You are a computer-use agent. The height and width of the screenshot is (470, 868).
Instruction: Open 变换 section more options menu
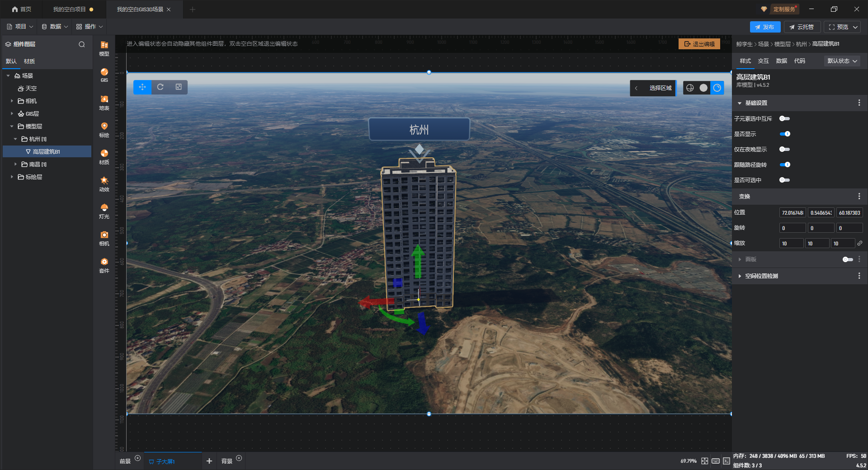tap(859, 196)
